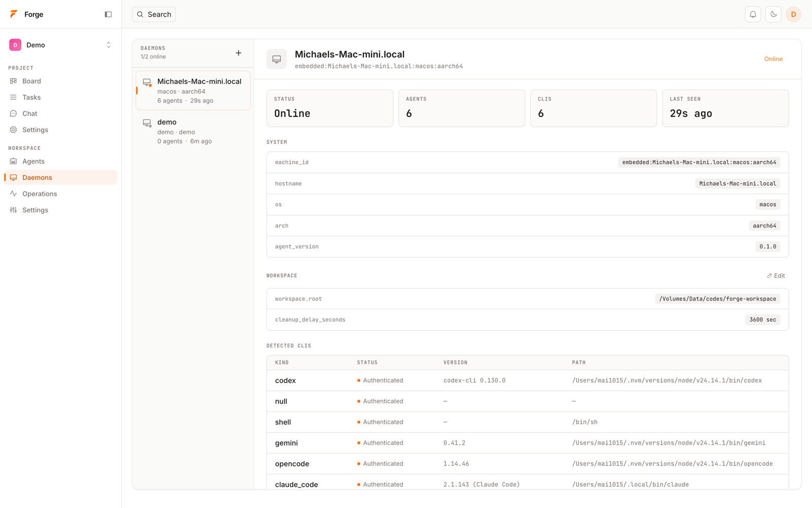
Task: Click the arch value aarch64
Action: [764, 226]
